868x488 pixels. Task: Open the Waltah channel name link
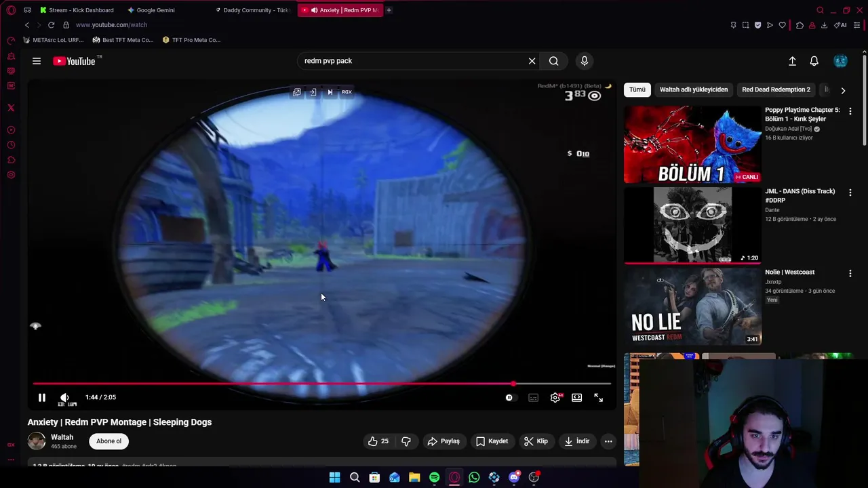(x=62, y=437)
